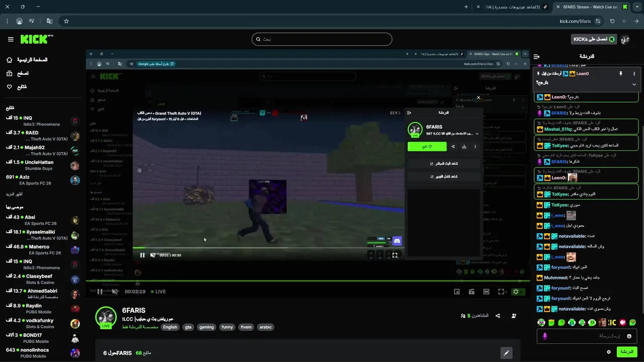Select the arabic tag
Screen dimensions: 644x362
pyautogui.click(x=265, y=327)
